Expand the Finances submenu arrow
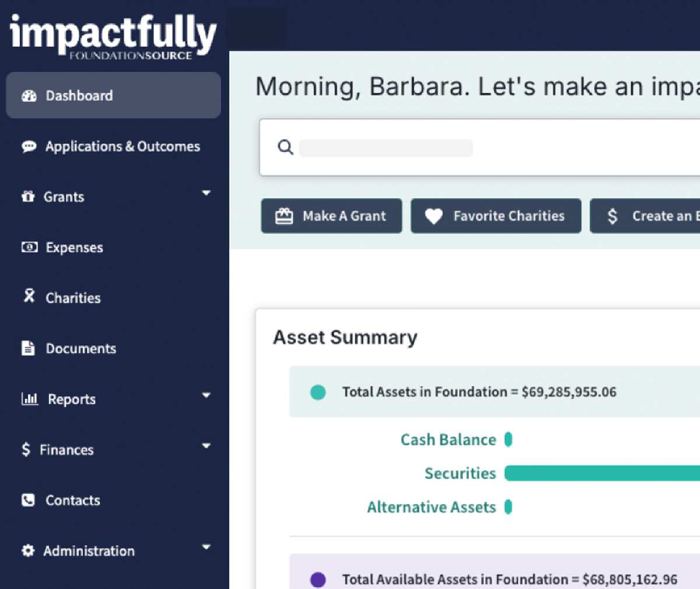Image resolution: width=700 pixels, height=589 pixels. click(x=206, y=446)
